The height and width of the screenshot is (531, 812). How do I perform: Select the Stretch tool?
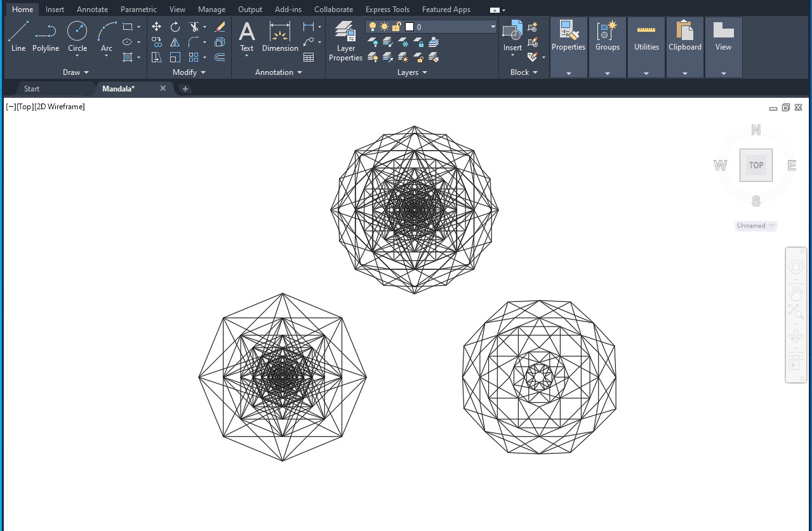(156, 57)
